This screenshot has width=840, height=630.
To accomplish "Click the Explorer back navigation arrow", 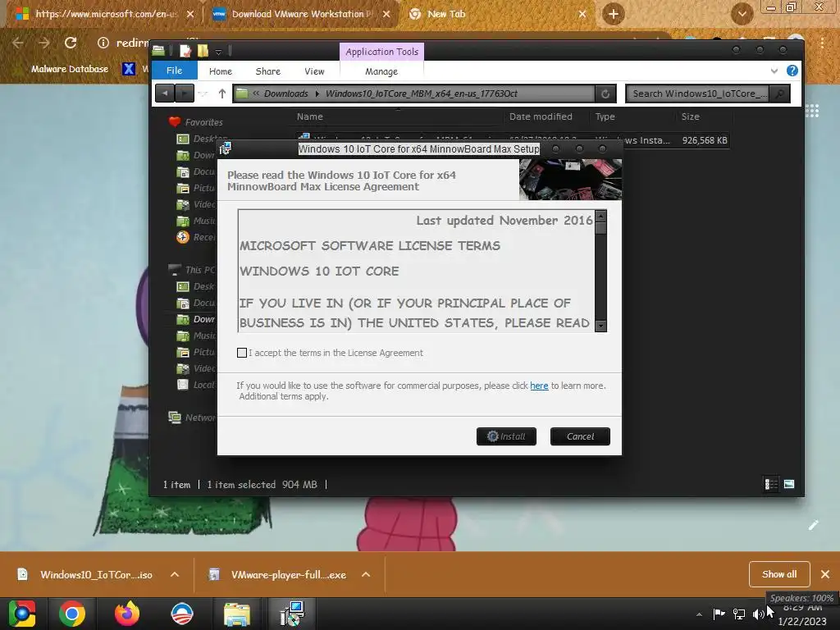I will coord(164,94).
